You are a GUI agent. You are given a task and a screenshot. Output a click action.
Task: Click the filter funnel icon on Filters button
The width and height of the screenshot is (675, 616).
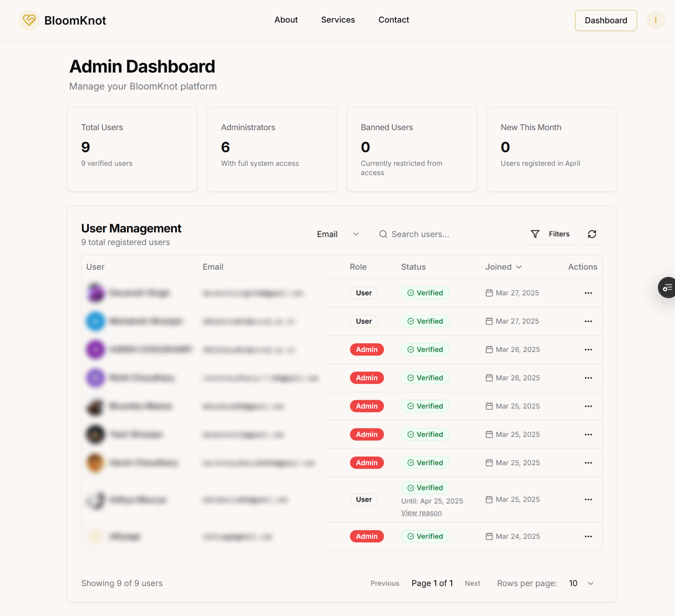[x=535, y=234]
